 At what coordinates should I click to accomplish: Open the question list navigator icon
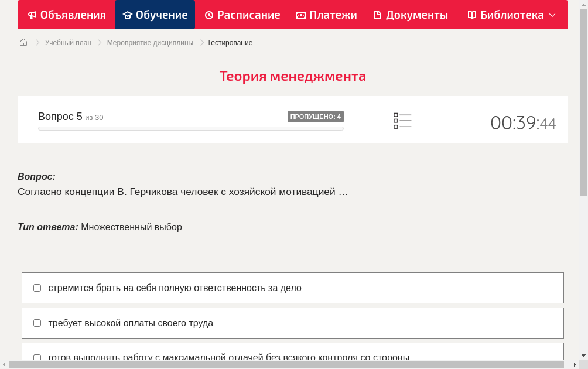click(x=402, y=121)
